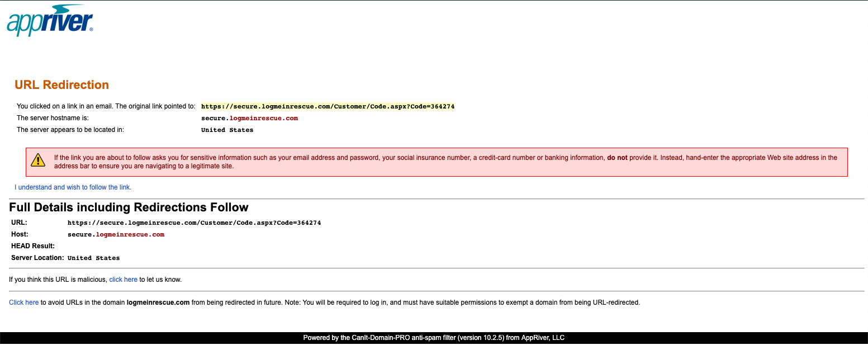Click the 'HEAD Result:' label
Viewport: 868px width, 345px height.
(33, 246)
